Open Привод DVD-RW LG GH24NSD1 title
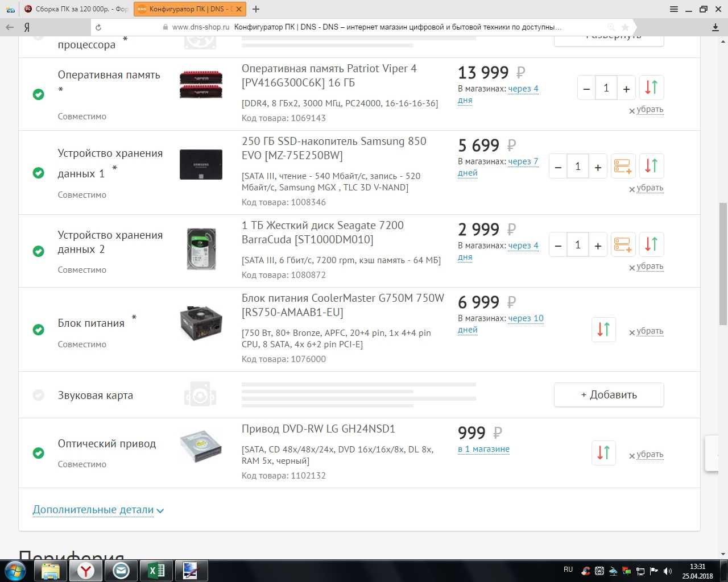This screenshot has width=728, height=582. click(x=318, y=429)
